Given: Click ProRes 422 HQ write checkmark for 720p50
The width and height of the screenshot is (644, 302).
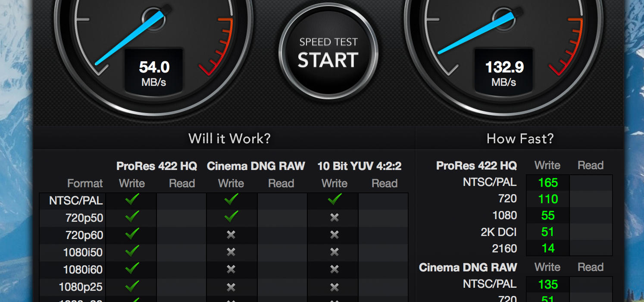Looking at the screenshot, I should 132,217.
